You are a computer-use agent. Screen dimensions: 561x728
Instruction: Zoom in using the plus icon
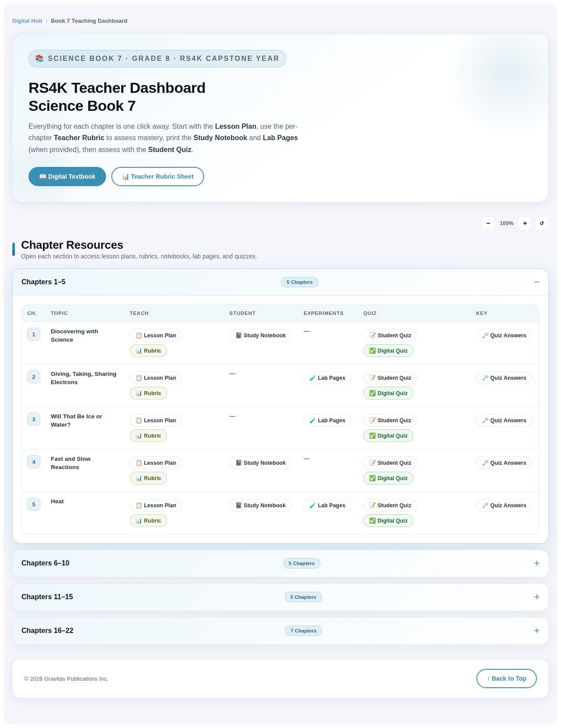[525, 223]
